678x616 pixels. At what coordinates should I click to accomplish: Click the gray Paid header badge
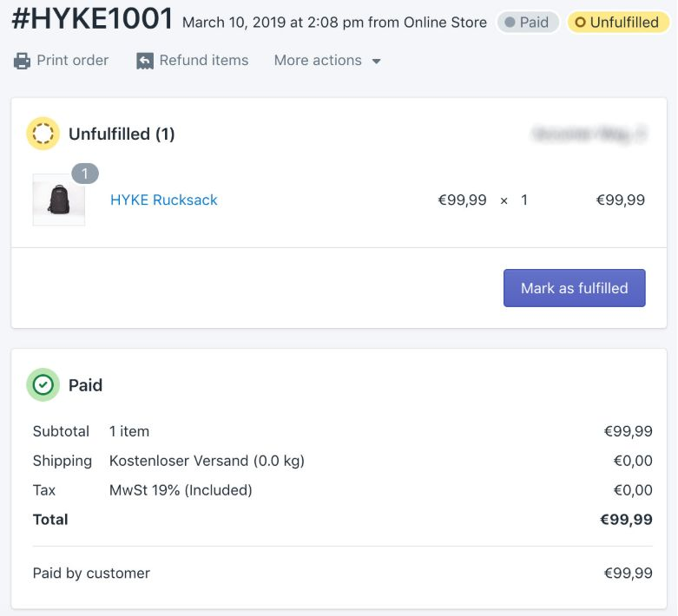click(528, 22)
